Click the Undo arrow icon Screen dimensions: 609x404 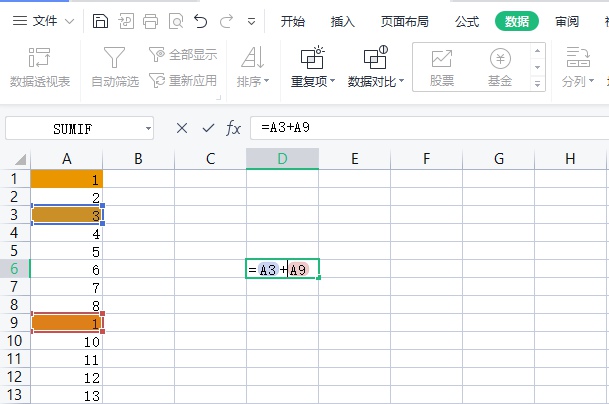pyautogui.click(x=200, y=21)
